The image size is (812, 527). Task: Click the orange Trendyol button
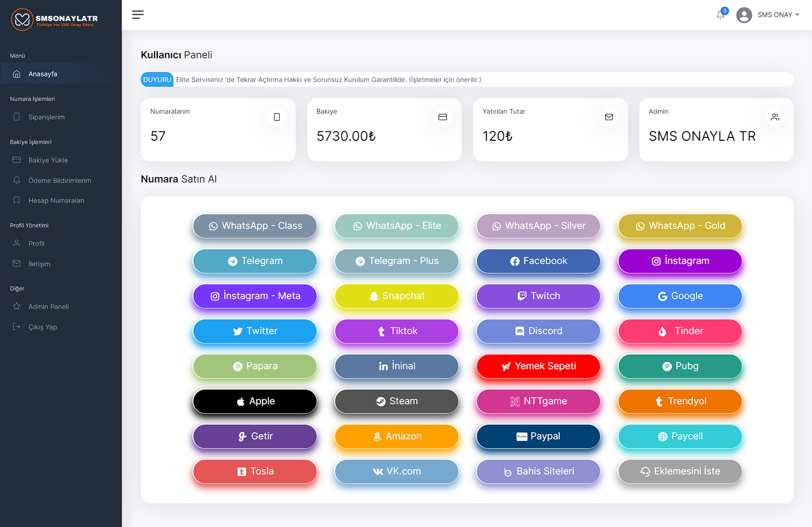680,401
